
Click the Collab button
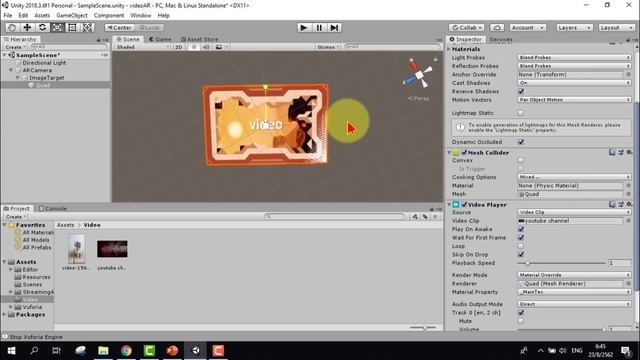pyautogui.click(x=467, y=27)
